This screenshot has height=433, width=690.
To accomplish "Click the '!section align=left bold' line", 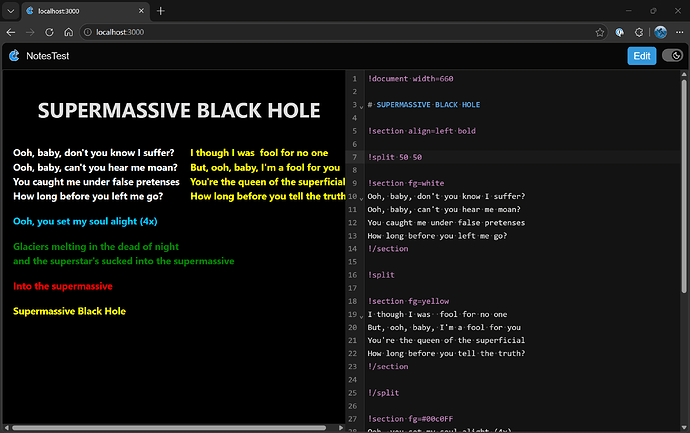I will [x=422, y=131].
